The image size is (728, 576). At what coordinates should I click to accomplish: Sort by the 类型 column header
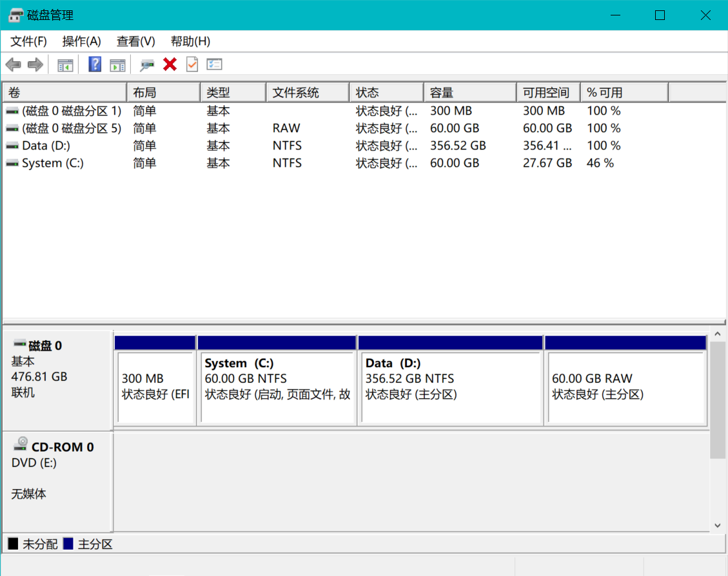[233, 92]
